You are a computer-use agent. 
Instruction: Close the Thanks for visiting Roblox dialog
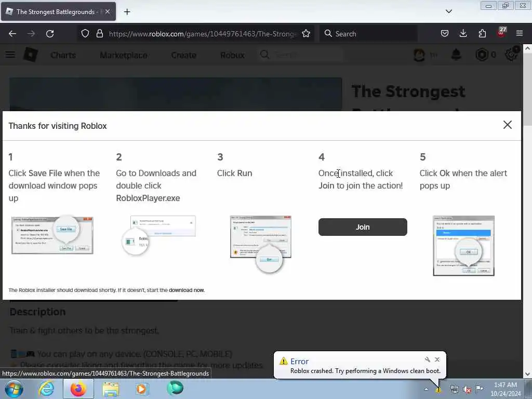pos(507,125)
